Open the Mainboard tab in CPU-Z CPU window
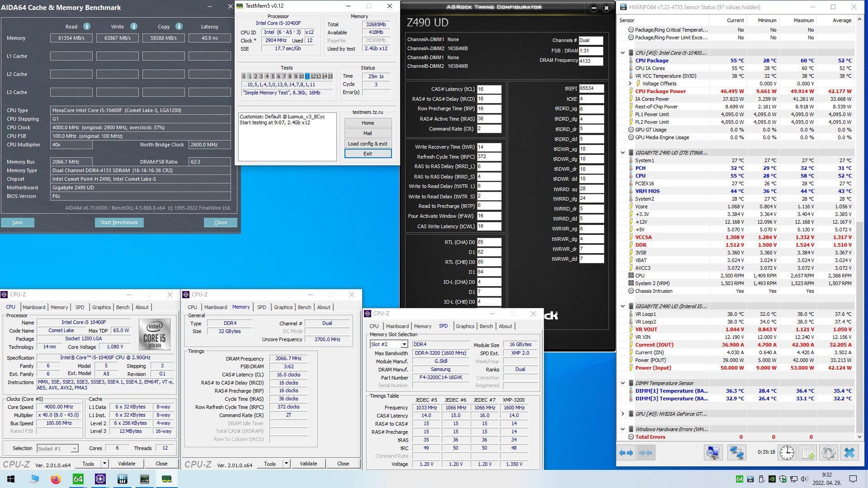 [34, 307]
